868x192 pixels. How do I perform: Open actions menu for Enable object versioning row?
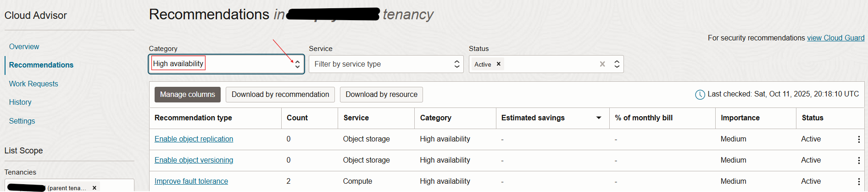pos(858,160)
